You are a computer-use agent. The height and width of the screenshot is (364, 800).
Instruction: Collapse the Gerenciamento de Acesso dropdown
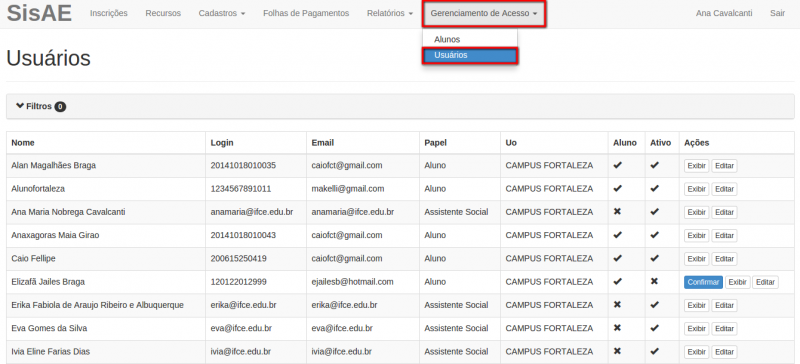(x=484, y=13)
